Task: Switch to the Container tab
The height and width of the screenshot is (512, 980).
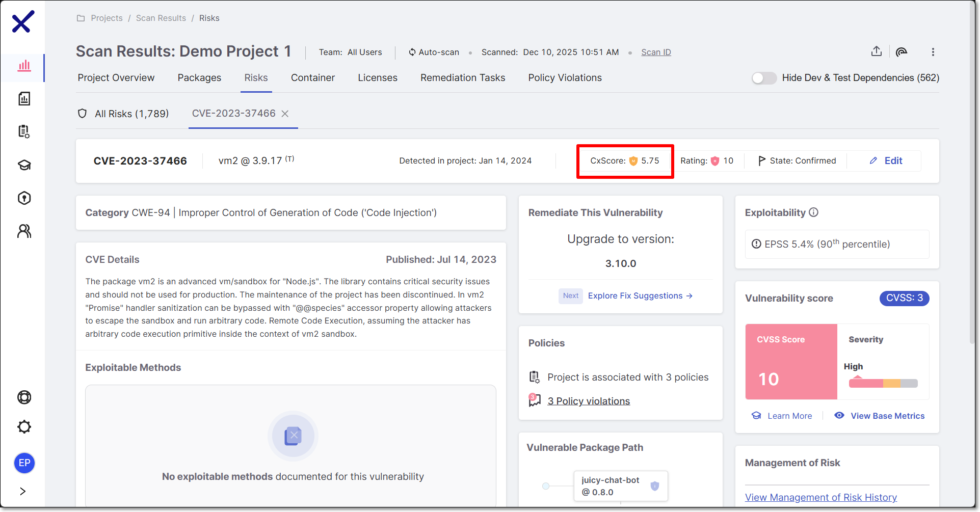Action: 313,77
